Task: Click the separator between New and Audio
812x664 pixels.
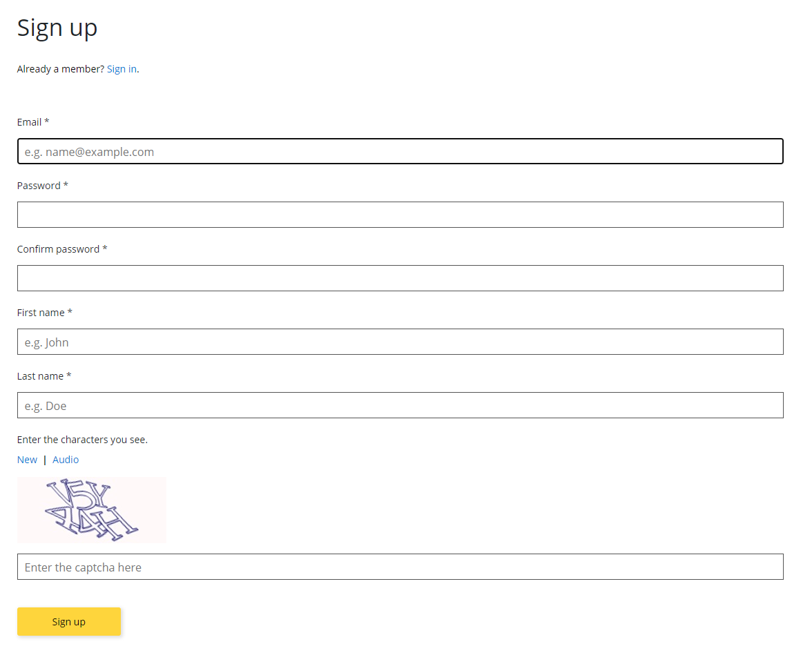Action: (x=45, y=460)
